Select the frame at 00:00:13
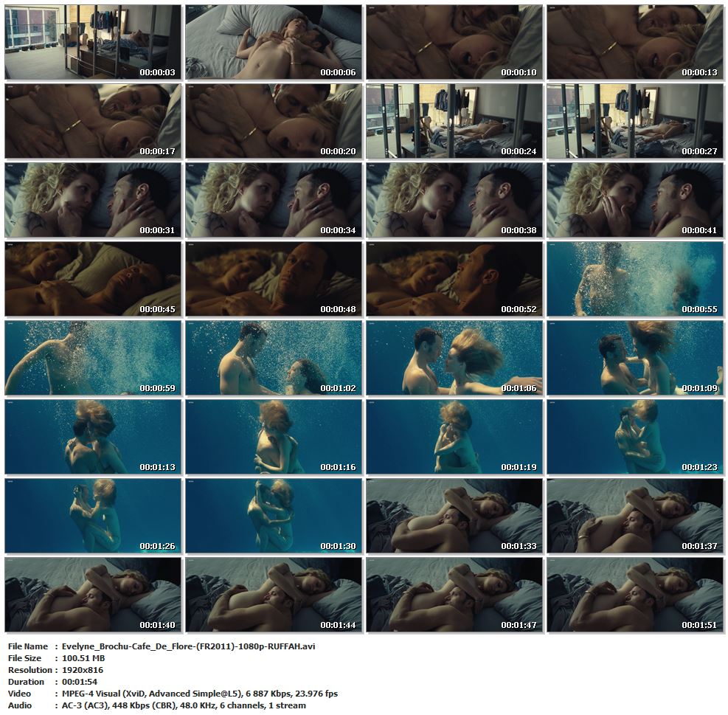Viewport: 728px width, 715px height. coord(635,42)
